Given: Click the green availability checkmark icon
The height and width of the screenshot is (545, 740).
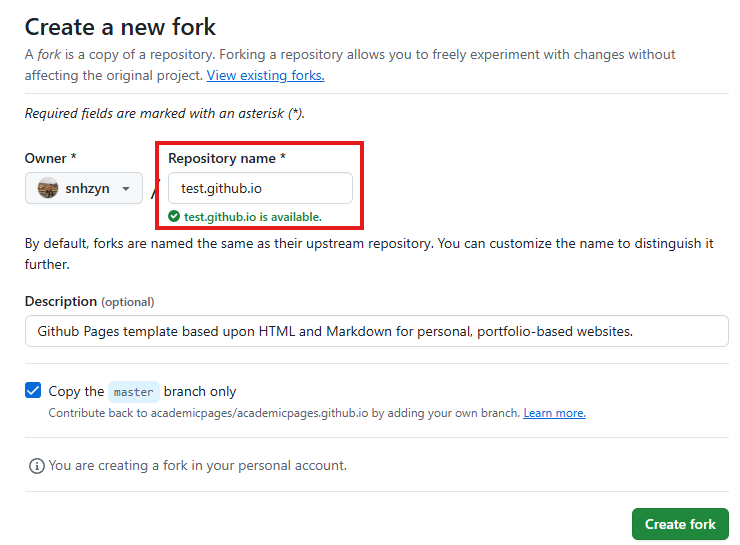Looking at the screenshot, I should (x=174, y=216).
